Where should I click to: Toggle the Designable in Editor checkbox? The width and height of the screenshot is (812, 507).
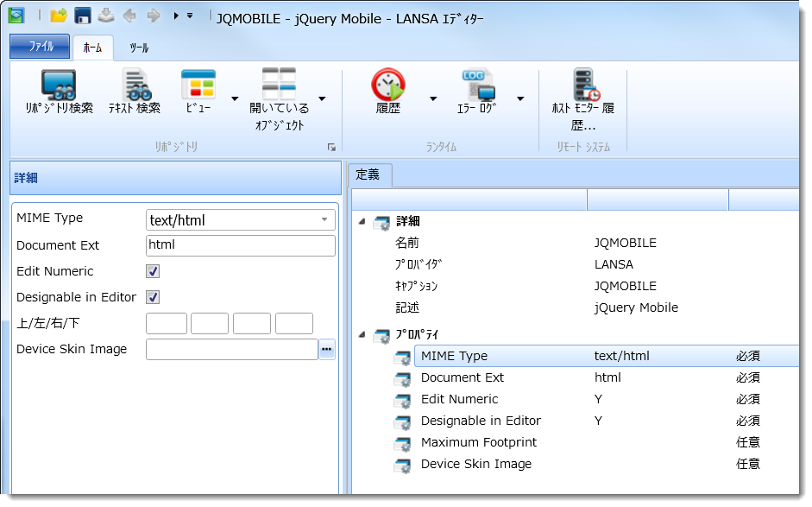coord(153,297)
